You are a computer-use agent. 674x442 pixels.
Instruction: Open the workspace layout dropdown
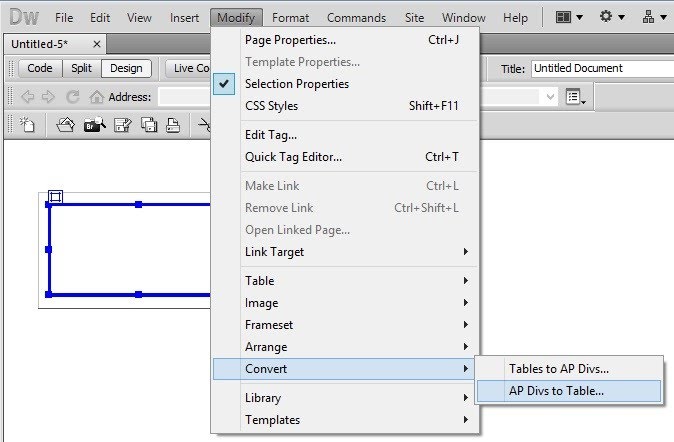click(569, 17)
